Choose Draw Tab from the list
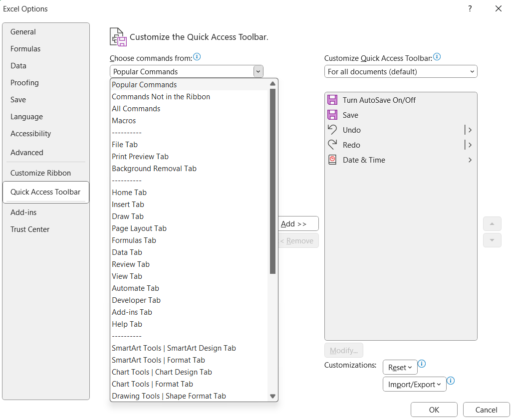511x420 pixels. (x=190, y=216)
